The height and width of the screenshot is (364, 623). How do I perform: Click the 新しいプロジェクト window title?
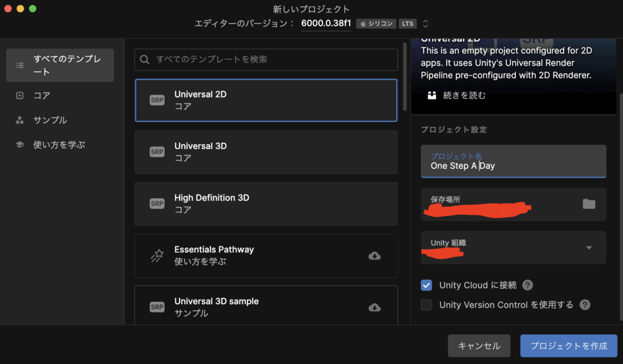pyautogui.click(x=311, y=9)
